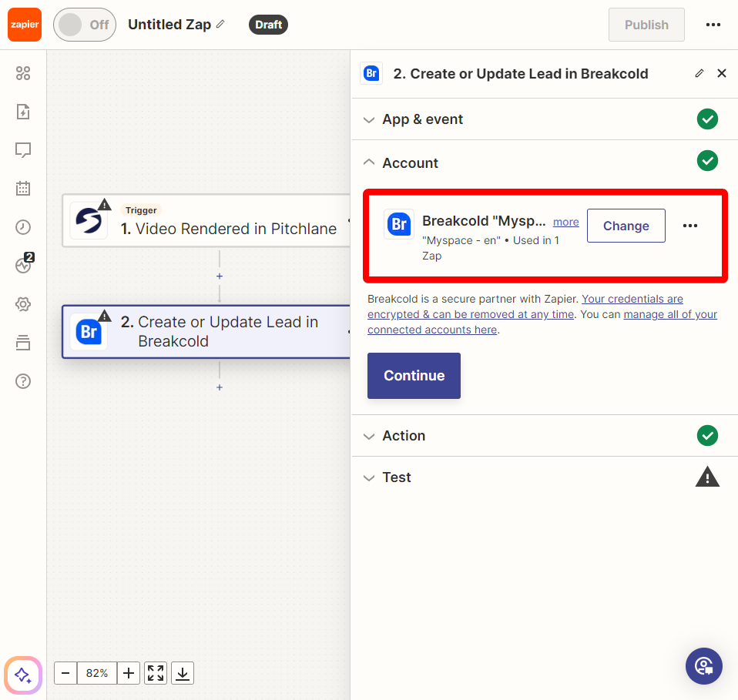This screenshot has height=700, width=738.
Task: Click the Untitled Zap title text
Action: tap(169, 25)
